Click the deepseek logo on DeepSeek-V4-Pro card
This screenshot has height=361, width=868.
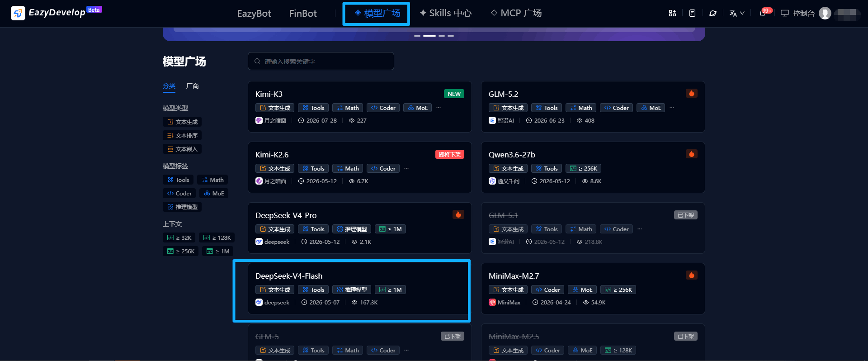(x=259, y=242)
